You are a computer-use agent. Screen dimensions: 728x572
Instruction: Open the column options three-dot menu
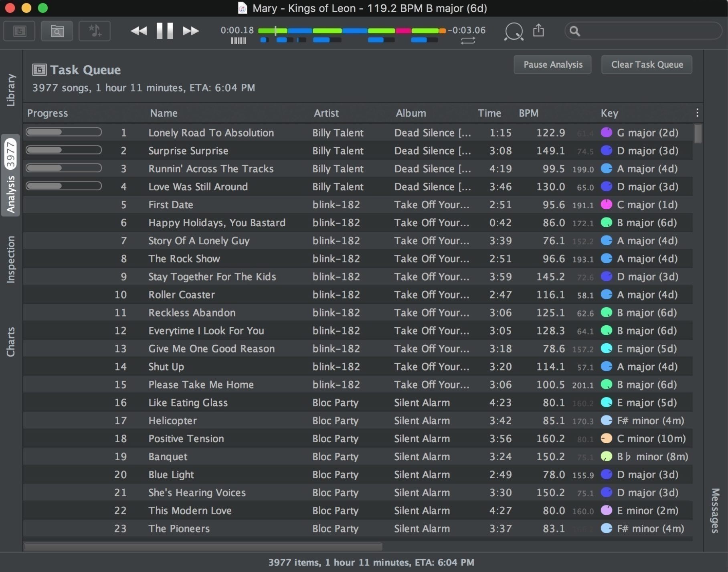[x=698, y=113]
